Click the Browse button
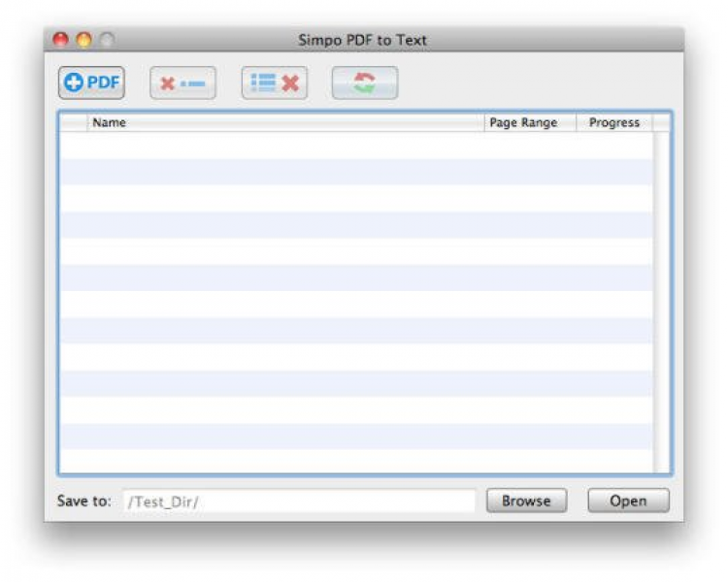This screenshot has height=582, width=728. click(526, 501)
